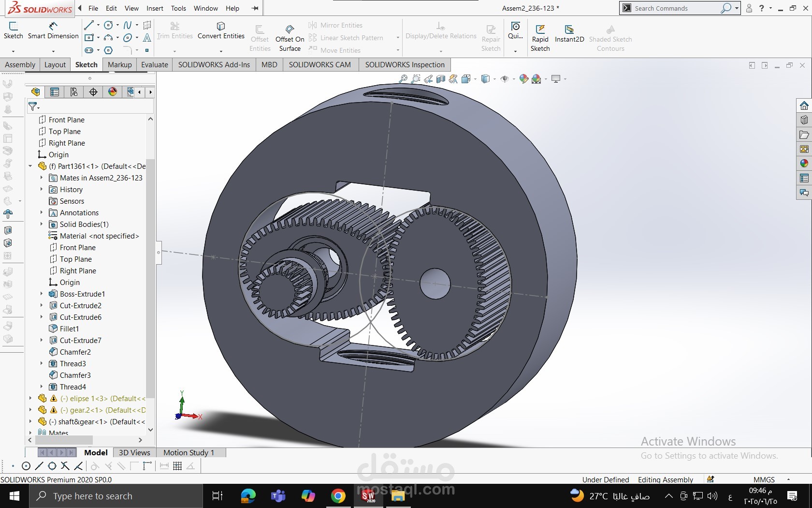Image resolution: width=812 pixels, height=508 pixels.
Task: Open the Smart Dimension dropdown arrow
Action: (x=53, y=50)
